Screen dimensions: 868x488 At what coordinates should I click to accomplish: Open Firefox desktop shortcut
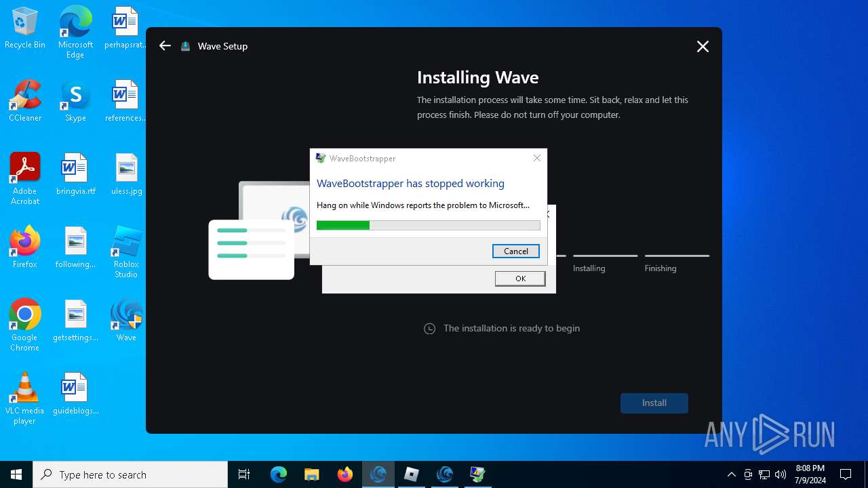pyautogui.click(x=25, y=248)
